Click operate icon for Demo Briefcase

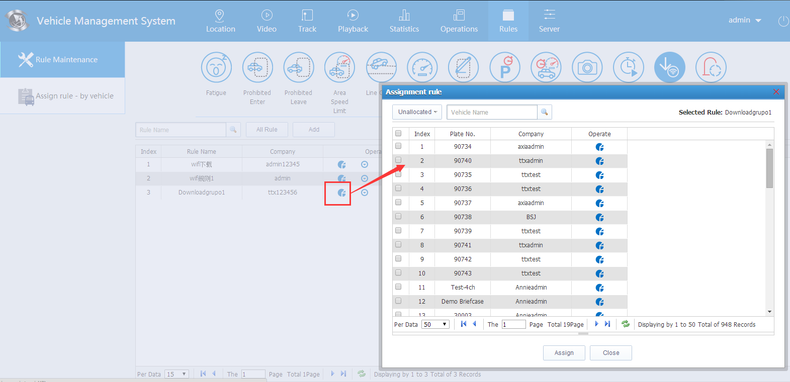tap(600, 301)
